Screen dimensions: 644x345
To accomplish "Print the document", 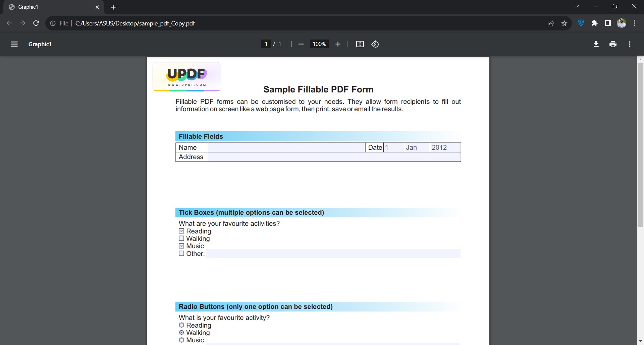I will click(613, 44).
